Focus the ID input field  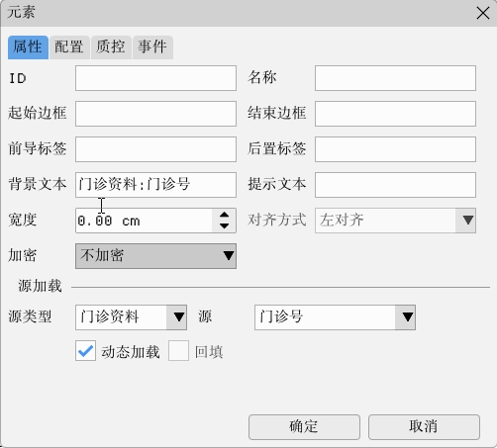155,78
